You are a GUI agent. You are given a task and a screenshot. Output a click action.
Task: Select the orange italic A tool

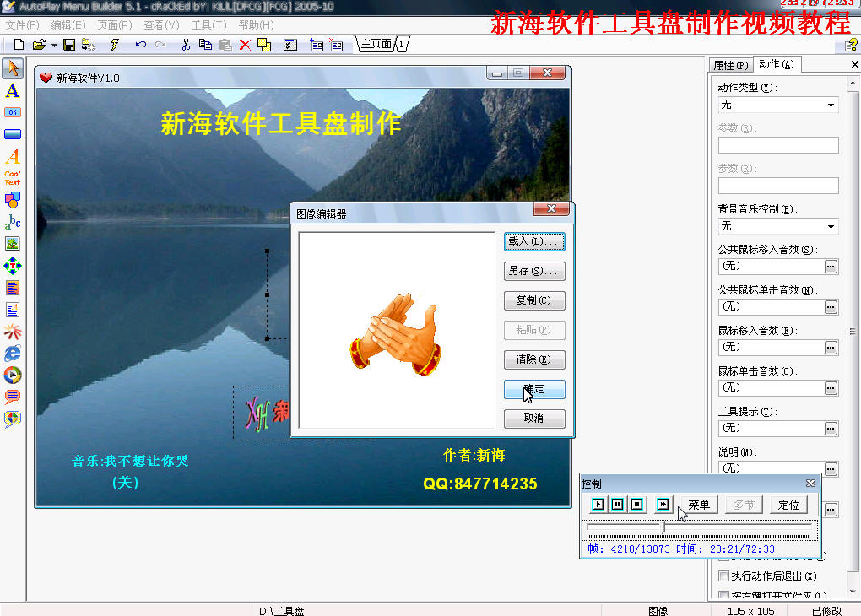click(x=13, y=156)
